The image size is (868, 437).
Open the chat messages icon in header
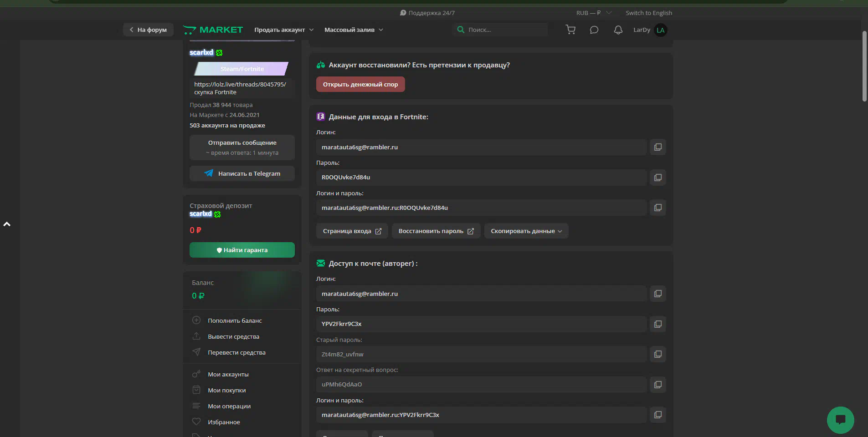pos(594,30)
